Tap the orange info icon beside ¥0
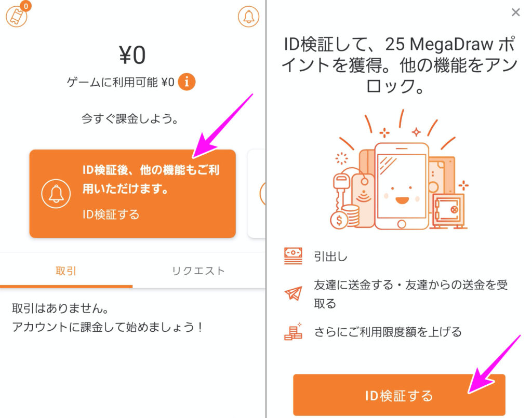The height and width of the screenshot is (418, 532). [x=187, y=82]
